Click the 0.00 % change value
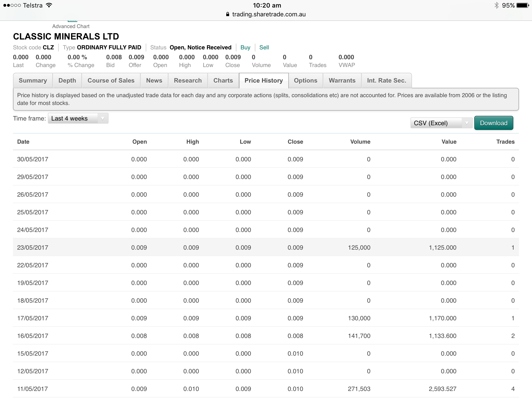532x399 pixels. tap(77, 57)
